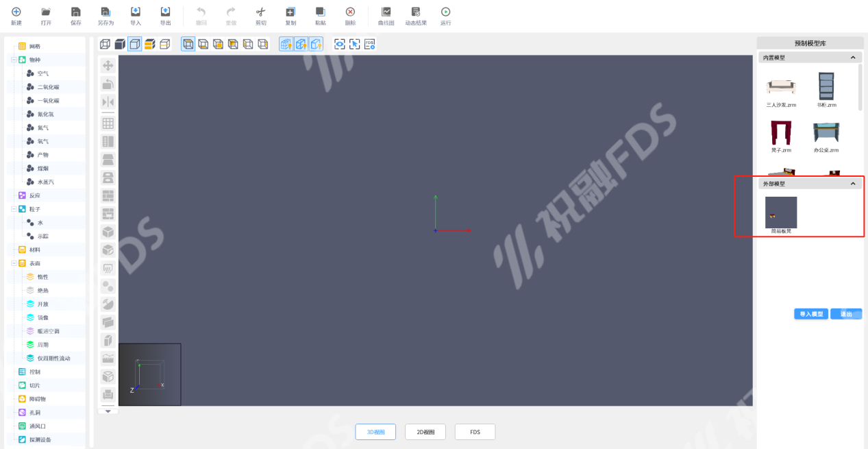
Task: Click the 复制 (Copy) icon
Action: tap(290, 12)
